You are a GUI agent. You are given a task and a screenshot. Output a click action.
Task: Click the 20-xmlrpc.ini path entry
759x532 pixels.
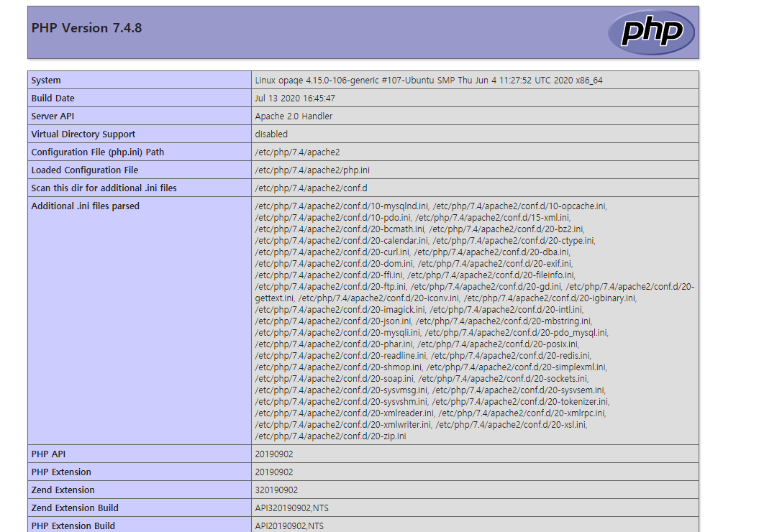coord(522,413)
